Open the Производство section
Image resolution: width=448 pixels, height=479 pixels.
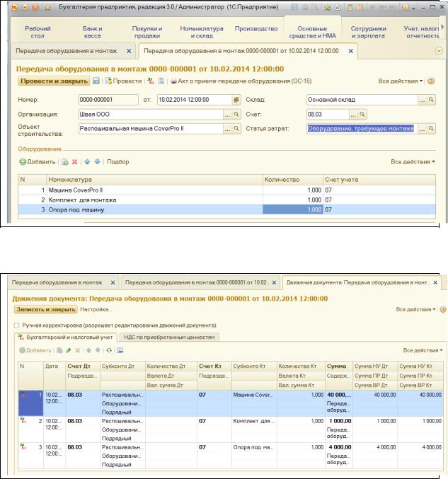pyautogui.click(x=256, y=29)
